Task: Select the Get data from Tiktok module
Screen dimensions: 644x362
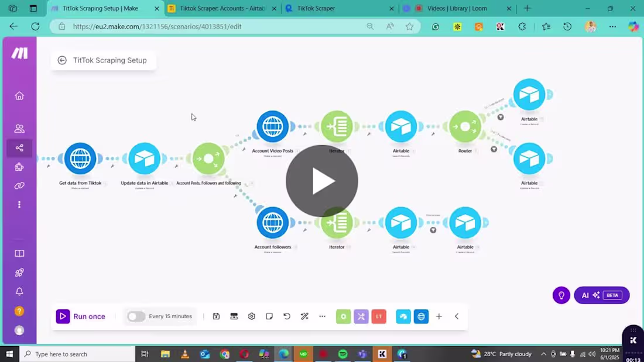Action: click(80, 158)
